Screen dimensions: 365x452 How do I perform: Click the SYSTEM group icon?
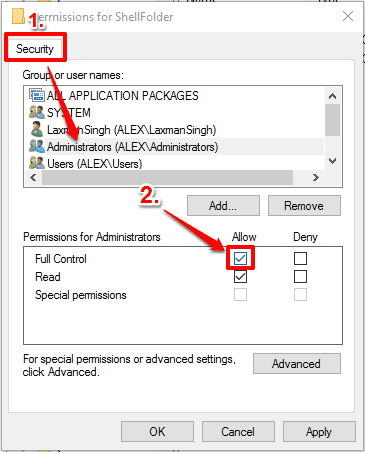click(37, 112)
